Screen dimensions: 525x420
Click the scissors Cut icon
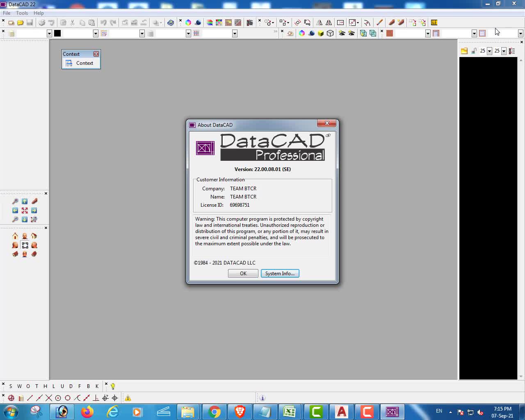[73, 23]
